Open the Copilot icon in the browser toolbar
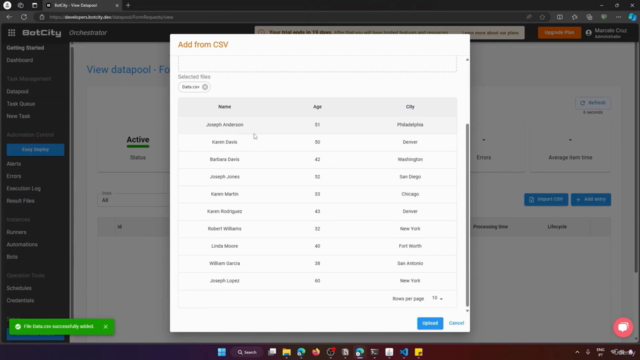 632,17
